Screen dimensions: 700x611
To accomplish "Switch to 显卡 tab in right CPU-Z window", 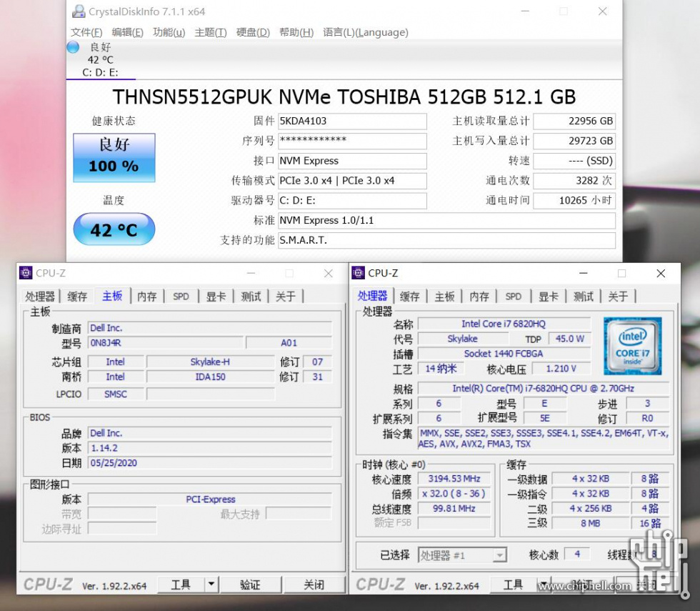I will (x=549, y=297).
